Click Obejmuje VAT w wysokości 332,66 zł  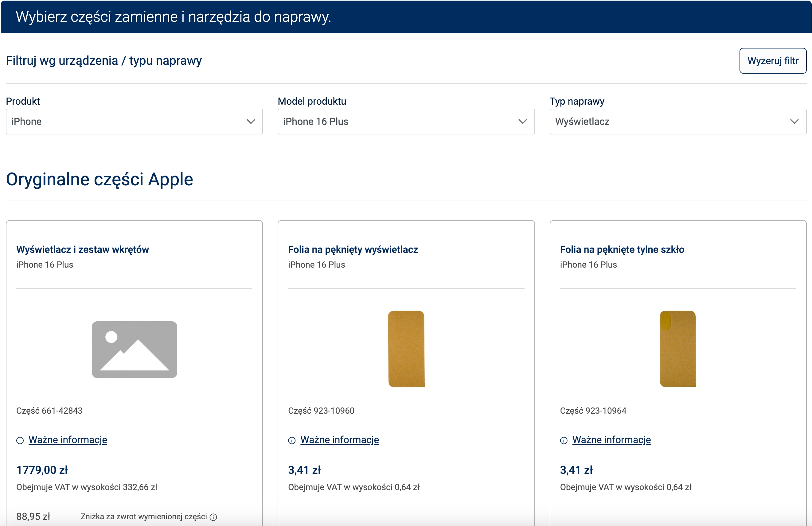pos(87,487)
